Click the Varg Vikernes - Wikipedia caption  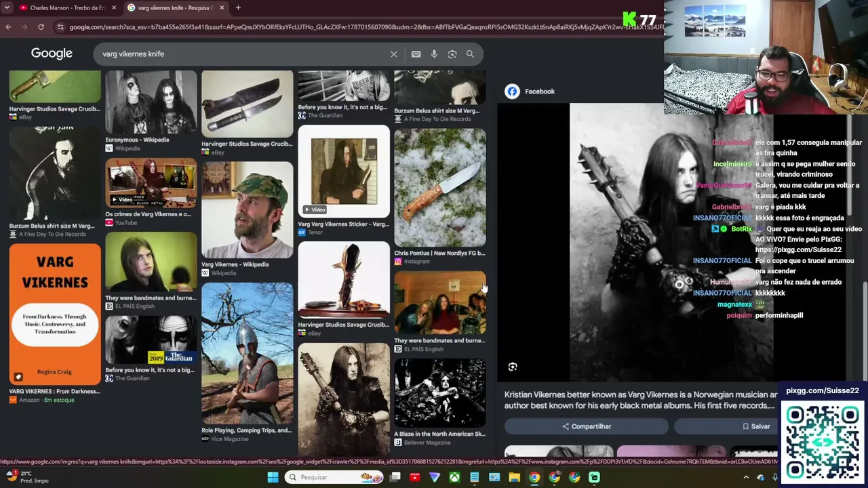[x=235, y=264]
